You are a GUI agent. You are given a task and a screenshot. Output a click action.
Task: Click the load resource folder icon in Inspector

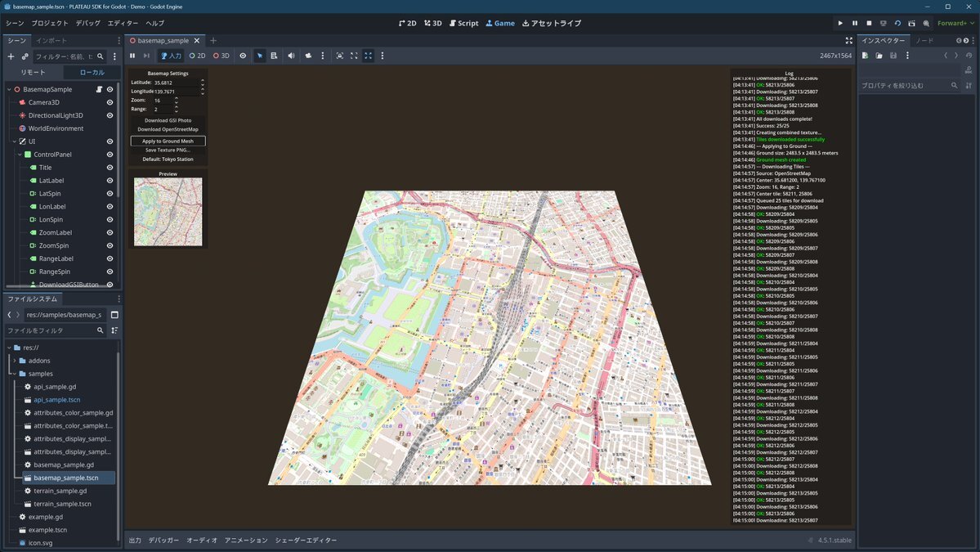point(879,56)
